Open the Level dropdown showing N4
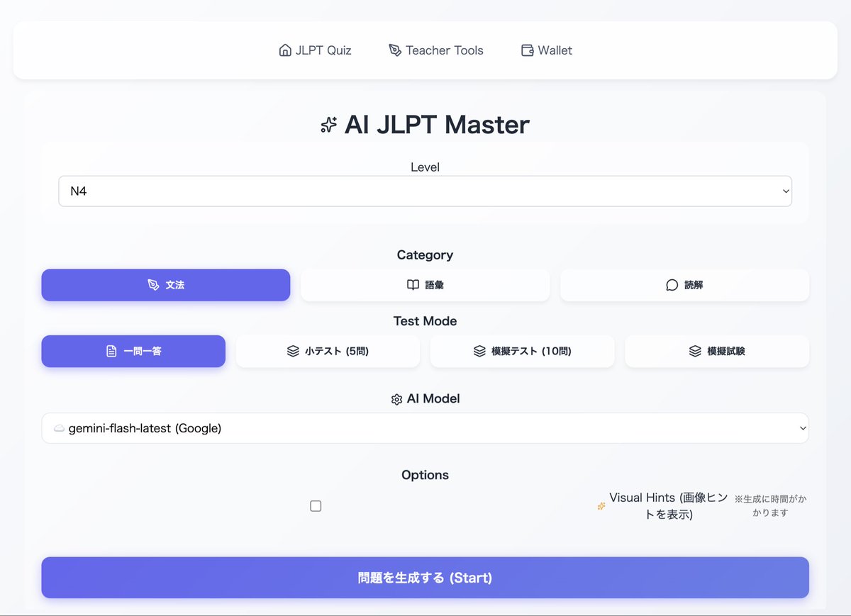This screenshot has width=851, height=616. click(425, 191)
